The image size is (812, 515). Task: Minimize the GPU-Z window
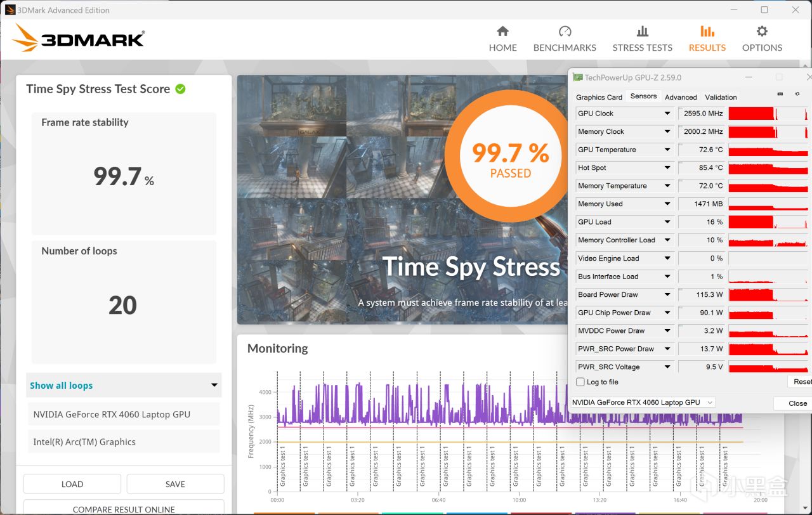[x=749, y=77]
